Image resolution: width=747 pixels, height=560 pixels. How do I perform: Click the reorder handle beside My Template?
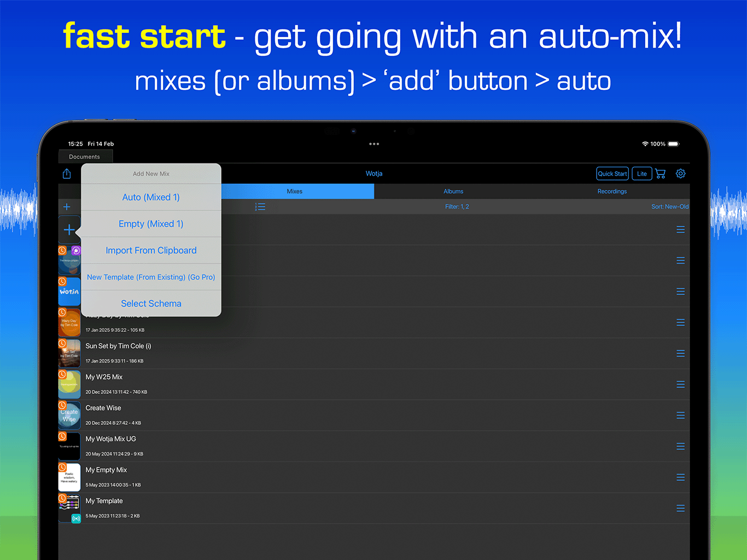pos(680,508)
